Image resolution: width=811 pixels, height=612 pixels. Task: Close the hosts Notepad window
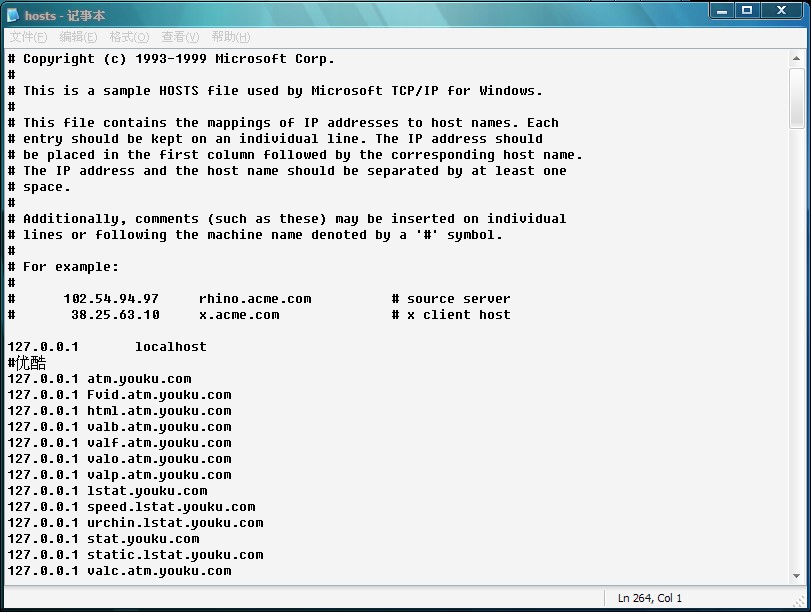coord(782,10)
